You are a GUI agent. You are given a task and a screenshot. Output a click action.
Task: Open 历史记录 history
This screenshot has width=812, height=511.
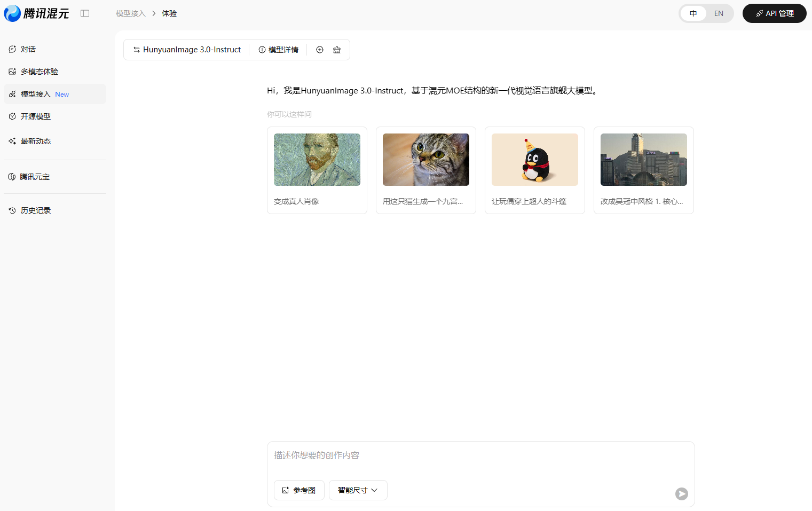pyautogui.click(x=35, y=210)
